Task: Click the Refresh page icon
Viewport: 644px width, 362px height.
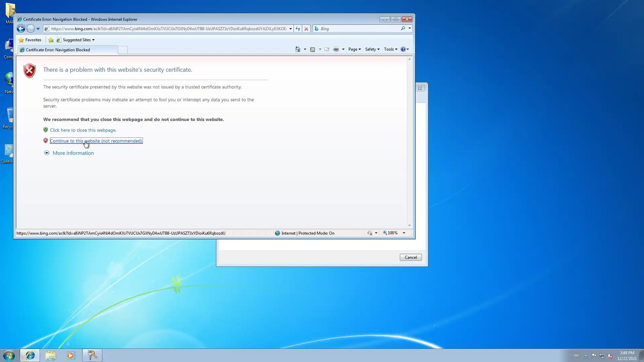Action: 298,29
